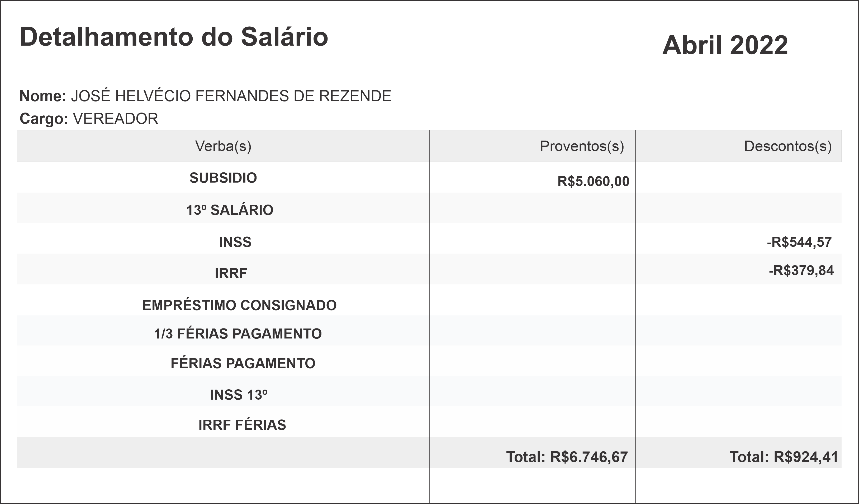Viewport: 859px width, 504px height.
Task: Click the Descontos(s) column header
Action: (787, 146)
